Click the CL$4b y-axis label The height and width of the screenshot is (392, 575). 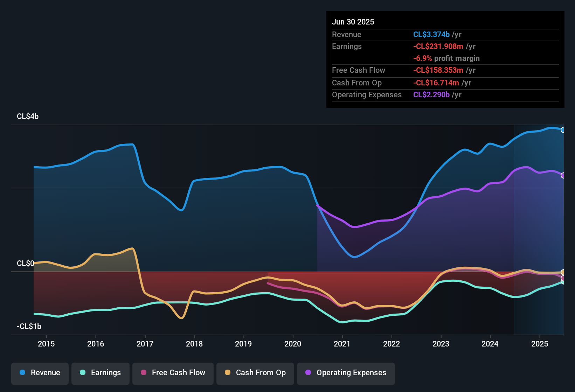pyautogui.click(x=28, y=117)
